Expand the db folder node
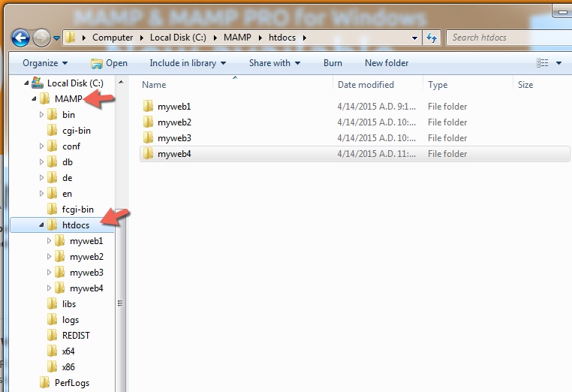The height and width of the screenshot is (392, 572). point(41,161)
